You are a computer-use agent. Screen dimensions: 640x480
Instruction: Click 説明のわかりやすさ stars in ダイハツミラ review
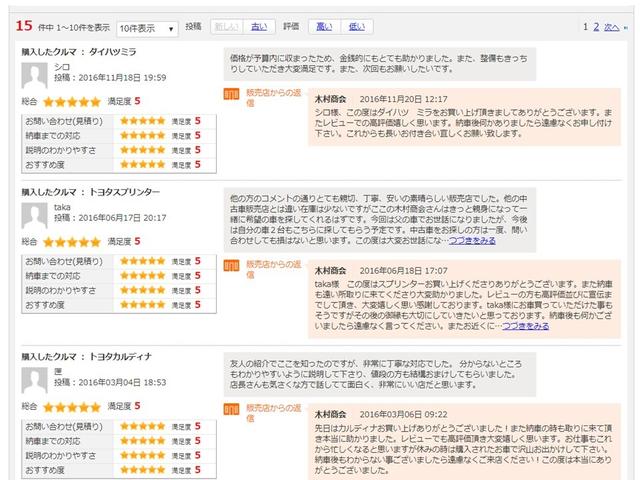pyautogui.click(x=142, y=150)
